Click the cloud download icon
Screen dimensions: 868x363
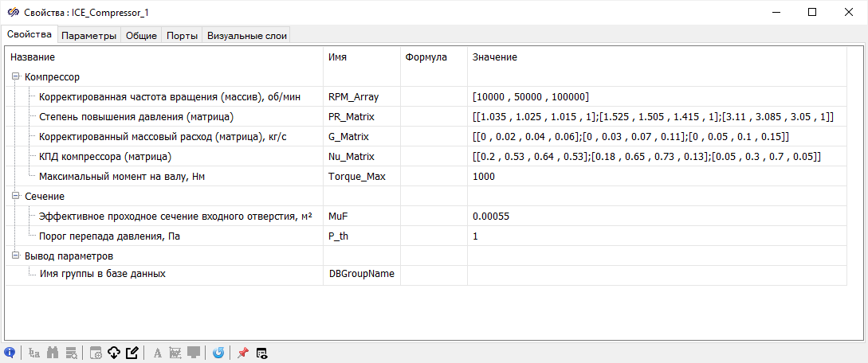tap(113, 353)
